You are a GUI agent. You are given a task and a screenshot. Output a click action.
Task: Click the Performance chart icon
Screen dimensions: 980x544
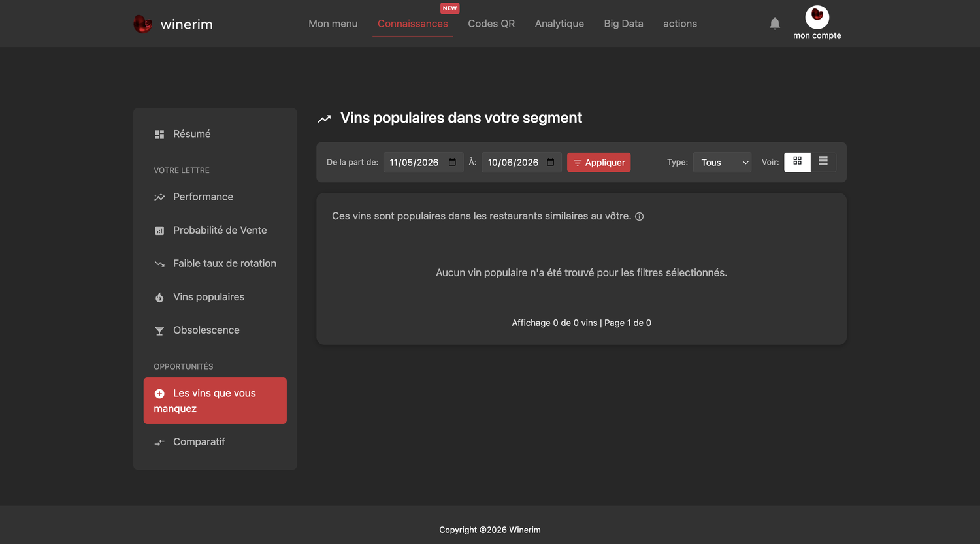pos(159,197)
